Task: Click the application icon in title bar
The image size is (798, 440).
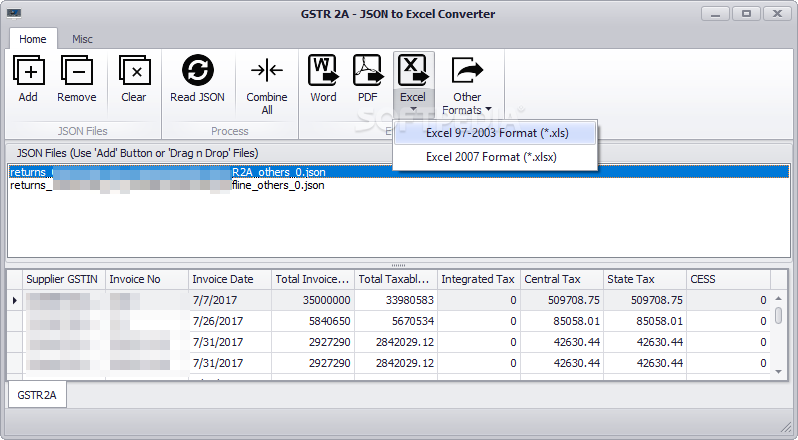Action: point(14,14)
